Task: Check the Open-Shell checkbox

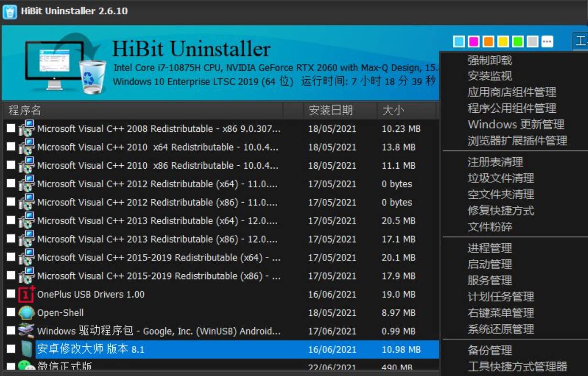Action: pyautogui.click(x=11, y=312)
